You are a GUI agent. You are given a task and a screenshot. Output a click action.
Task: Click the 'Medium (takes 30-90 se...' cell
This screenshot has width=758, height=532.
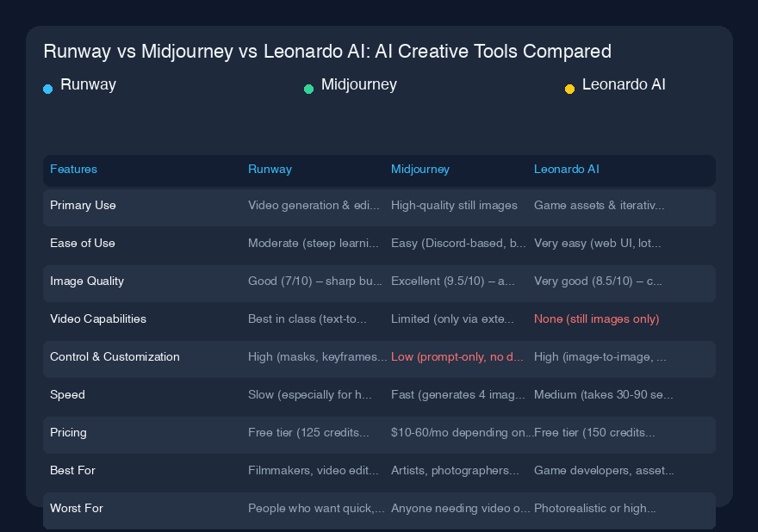coord(604,395)
